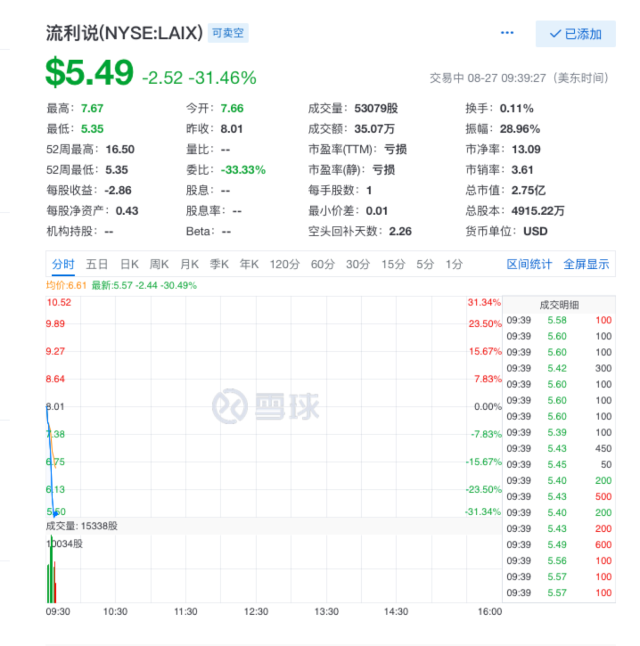This screenshot has height=646, width=640.
Task: Click the 16:00 time axis label
Action: [x=490, y=612]
